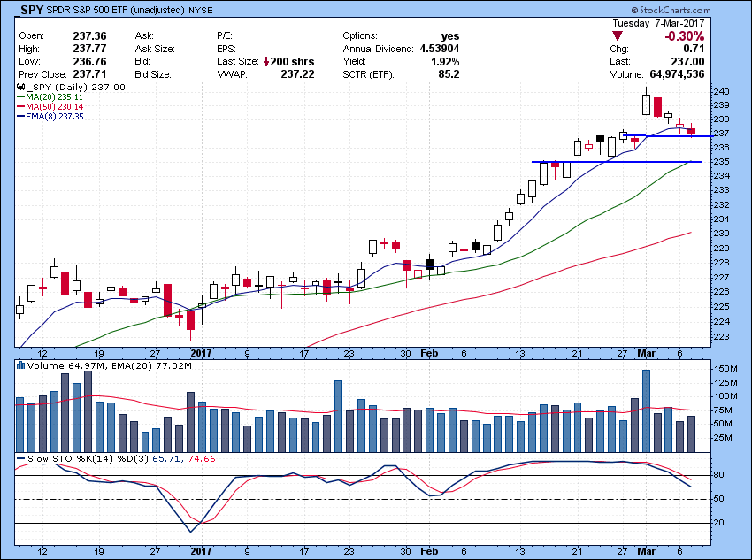Click the Yield value 1.92%
This screenshot has width=752, height=560.
(445, 62)
